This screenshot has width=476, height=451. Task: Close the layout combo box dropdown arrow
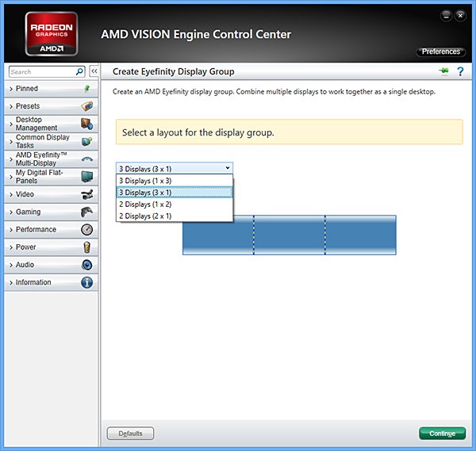(228, 168)
